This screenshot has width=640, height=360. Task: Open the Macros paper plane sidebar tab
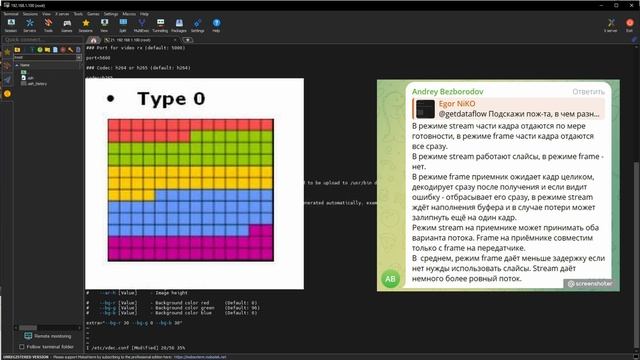click(7, 80)
